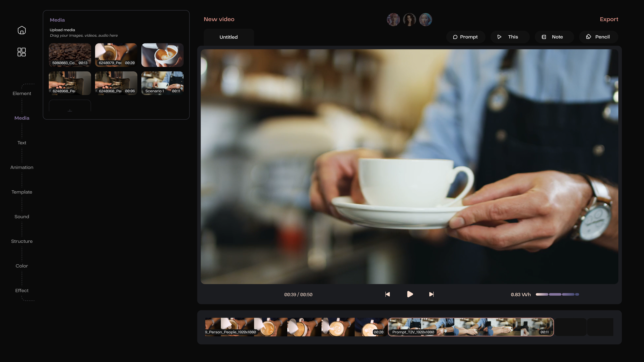This screenshot has height=362, width=644.
Task: Click the third collaborator avatar
Action: (425, 19)
